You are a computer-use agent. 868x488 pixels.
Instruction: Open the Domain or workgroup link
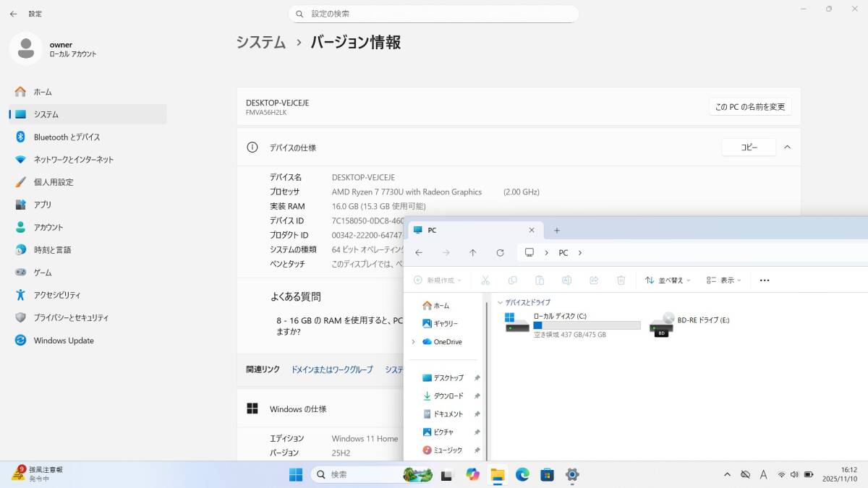[332, 369]
